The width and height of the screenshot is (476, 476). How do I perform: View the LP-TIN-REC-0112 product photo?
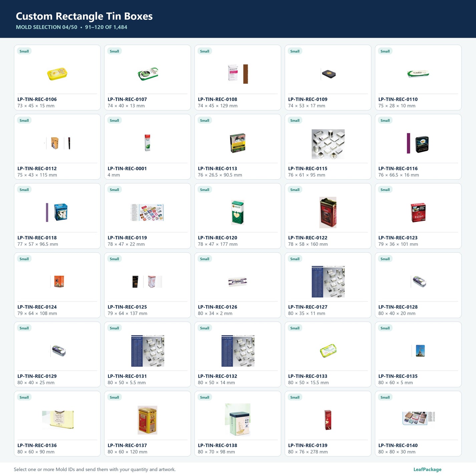click(57, 143)
